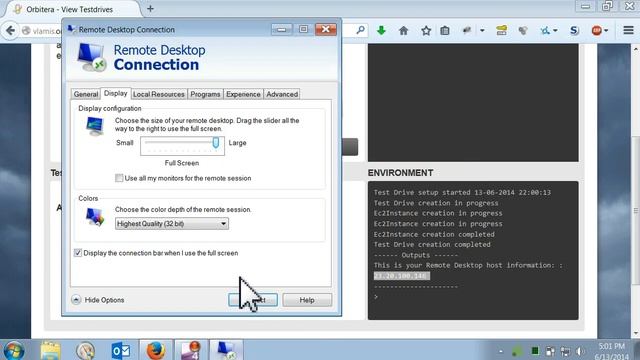Viewport: 640px width, 360px height.
Task: Open a new Firefox tab
Action: [150, 9]
